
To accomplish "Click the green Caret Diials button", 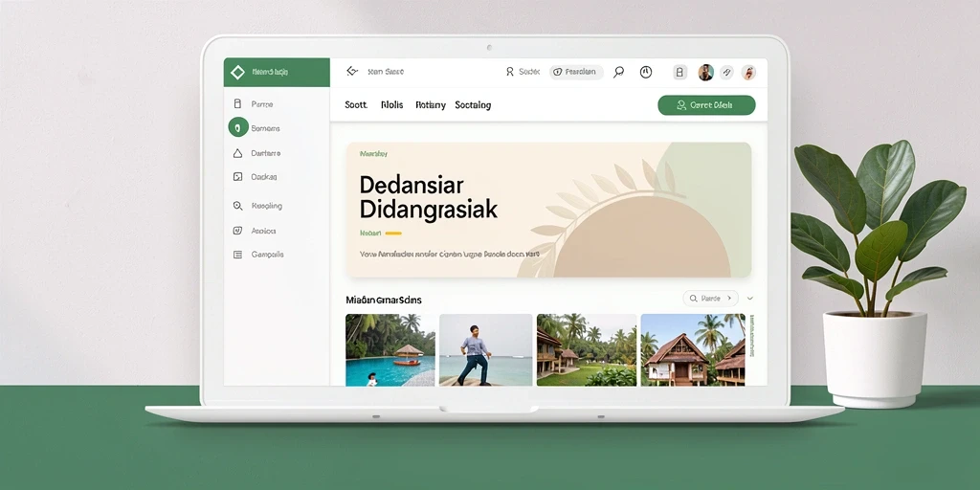I will point(706,105).
